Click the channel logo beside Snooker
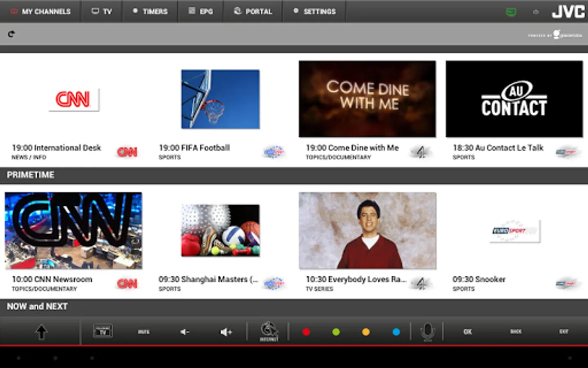The image size is (588, 368). pos(567,284)
